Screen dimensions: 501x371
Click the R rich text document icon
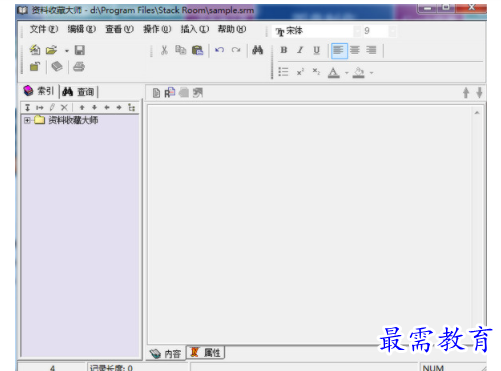tap(169, 93)
